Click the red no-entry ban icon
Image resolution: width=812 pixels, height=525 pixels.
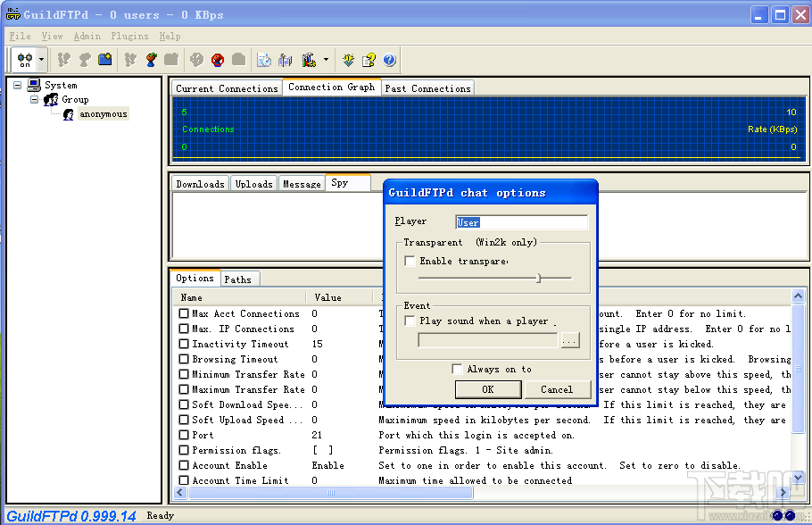216,60
